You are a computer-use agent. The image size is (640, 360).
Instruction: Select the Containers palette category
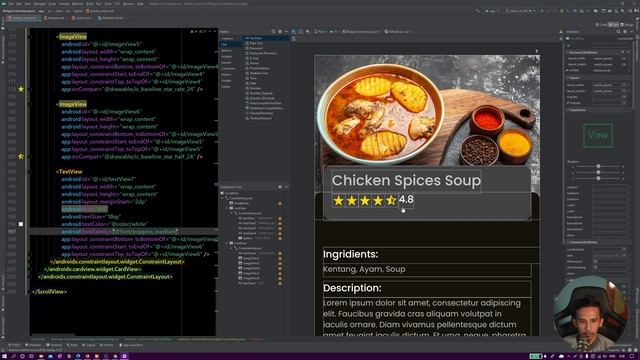[228, 69]
